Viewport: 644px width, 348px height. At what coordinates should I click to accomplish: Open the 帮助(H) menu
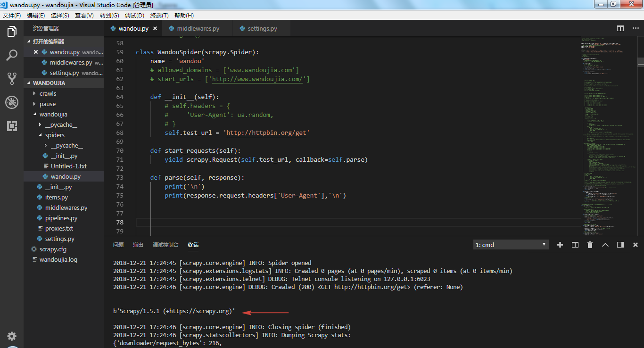point(184,16)
